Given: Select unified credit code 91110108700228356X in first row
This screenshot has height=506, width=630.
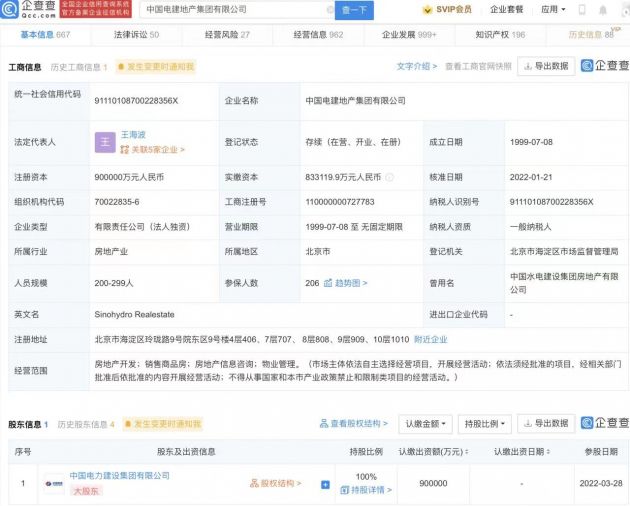Looking at the screenshot, I should pyautogui.click(x=136, y=100).
